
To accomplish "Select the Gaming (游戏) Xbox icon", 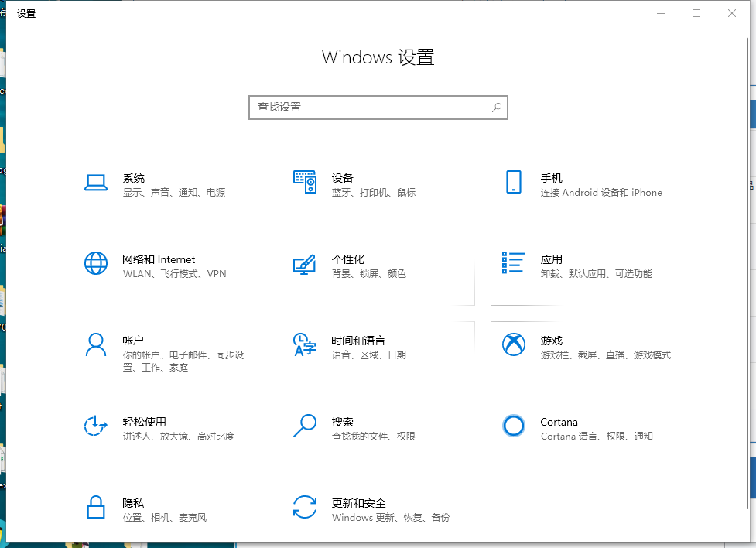I will pyautogui.click(x=514, y=344).
